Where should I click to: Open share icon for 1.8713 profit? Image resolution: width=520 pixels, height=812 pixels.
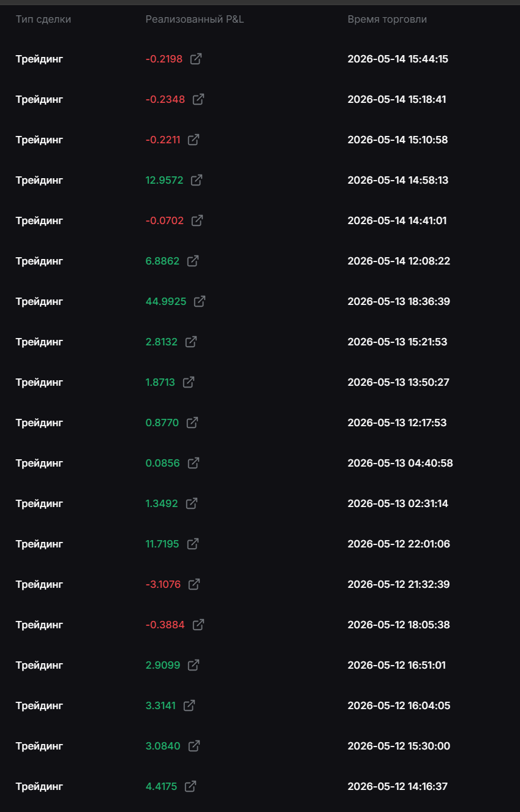pos(189,382)
